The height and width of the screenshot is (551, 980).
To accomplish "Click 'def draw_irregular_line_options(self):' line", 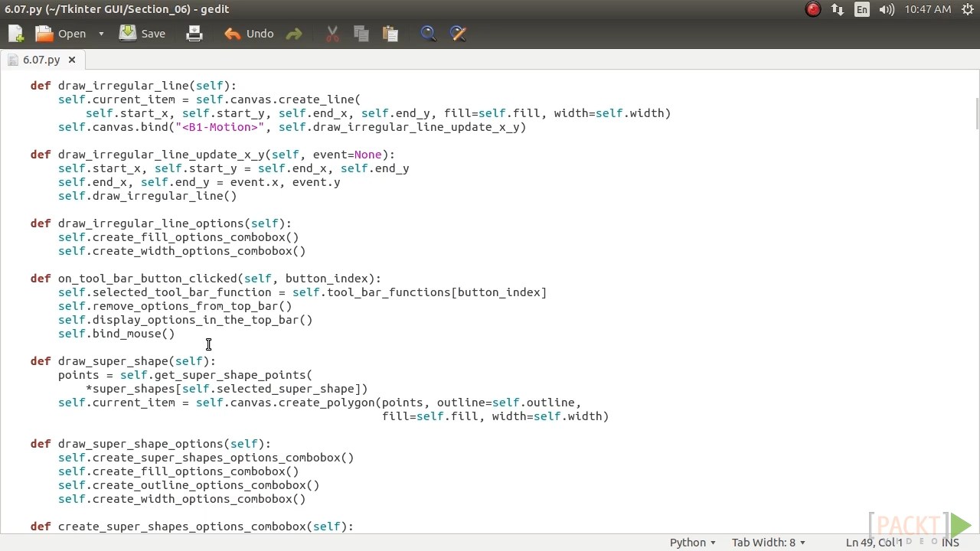I will click(161, 223).
